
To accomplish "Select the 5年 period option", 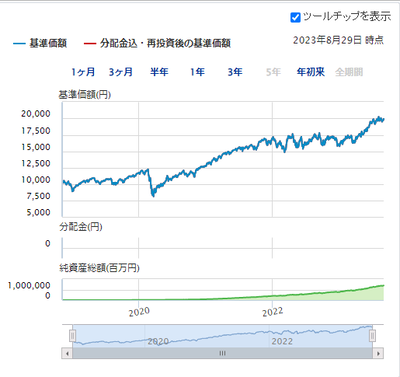I will pos(273,72).
